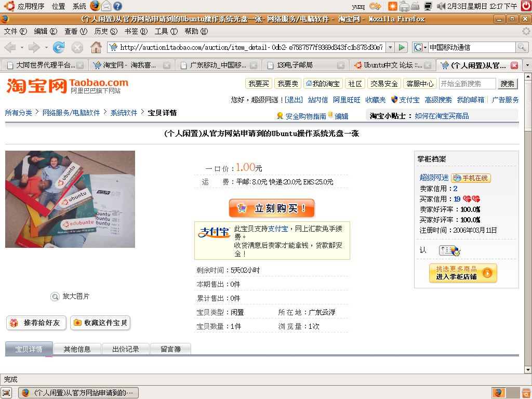The height and width of the screenshot is (399, 532).
Task: Close the 大同世界代理平台 tab
Action: pyautogui.click(x=80, y=65)
